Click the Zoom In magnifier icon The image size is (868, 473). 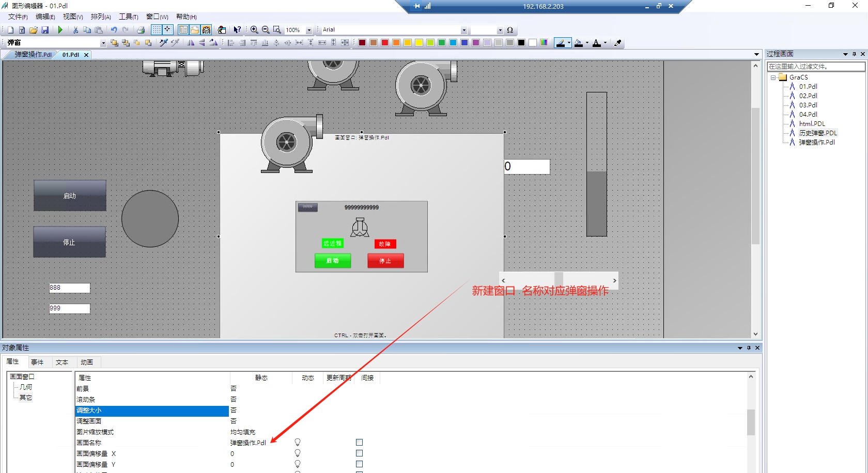point(254,30)
